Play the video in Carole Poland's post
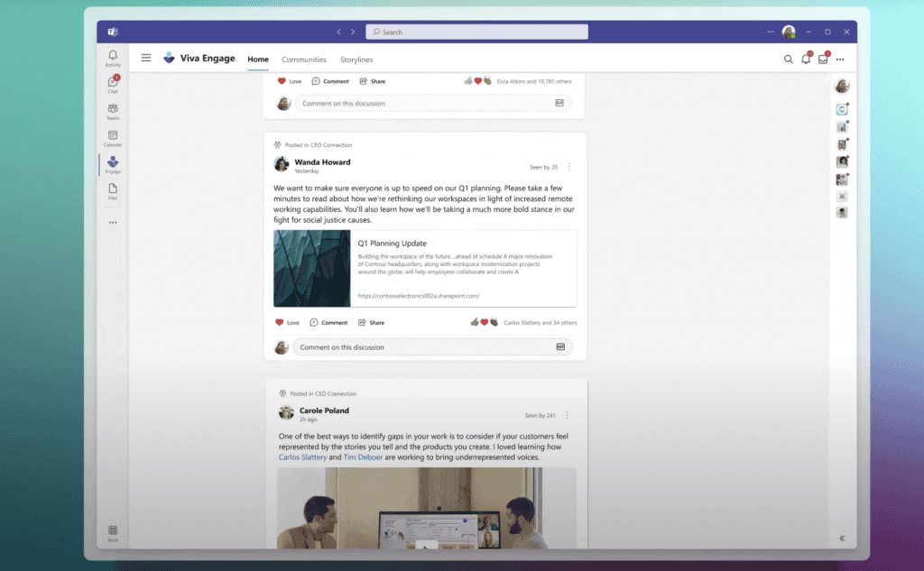Image resolution: width=924 pixels, height=571 pixels. [427, 546]
